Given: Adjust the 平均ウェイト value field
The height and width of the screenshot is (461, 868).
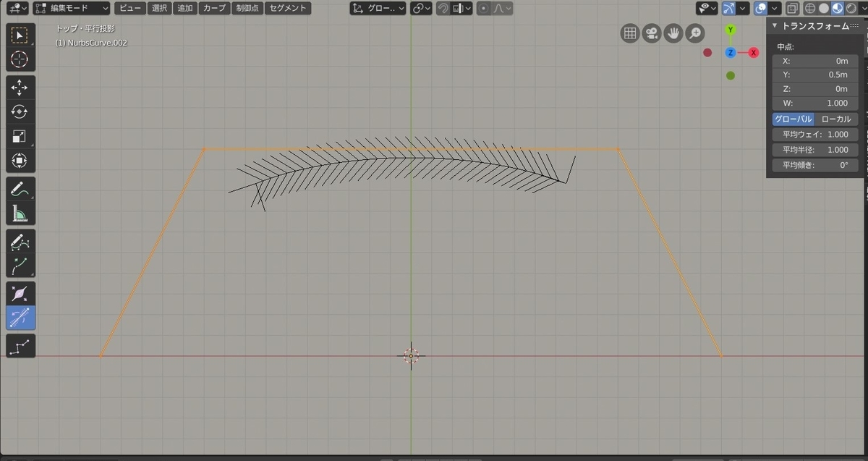Looking at the screenshot, I should pos(815,135).
